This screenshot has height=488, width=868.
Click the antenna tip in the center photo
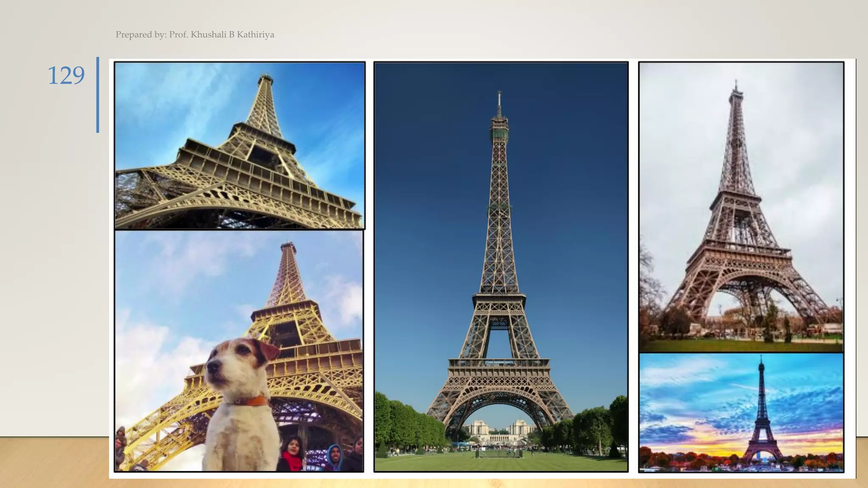pyautogui.click(x=499, y=93)
